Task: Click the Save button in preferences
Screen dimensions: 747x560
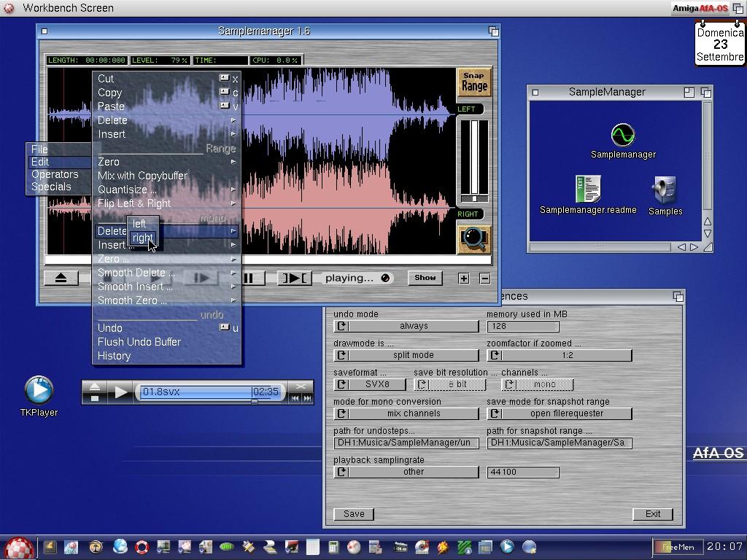Action: coord(354,514)
